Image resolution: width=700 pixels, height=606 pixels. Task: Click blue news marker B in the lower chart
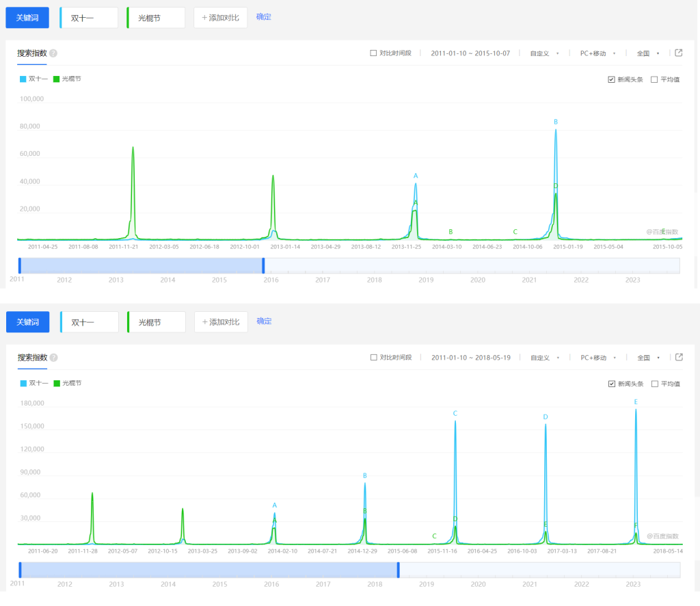pyautogui.click(x=365, y=476)
